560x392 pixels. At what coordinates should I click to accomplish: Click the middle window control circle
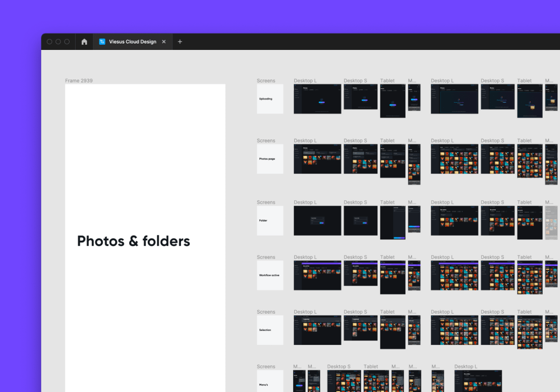[58, 42]
